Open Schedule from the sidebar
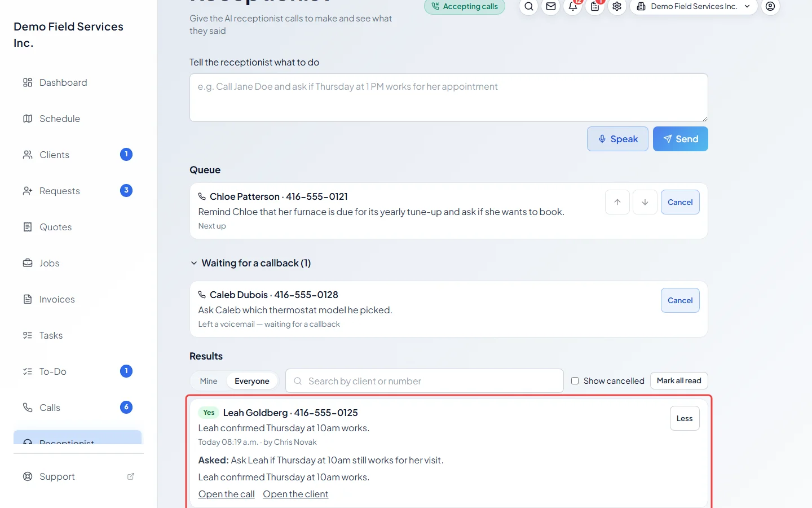Viewport: 812px width, 508px height. 77,119
